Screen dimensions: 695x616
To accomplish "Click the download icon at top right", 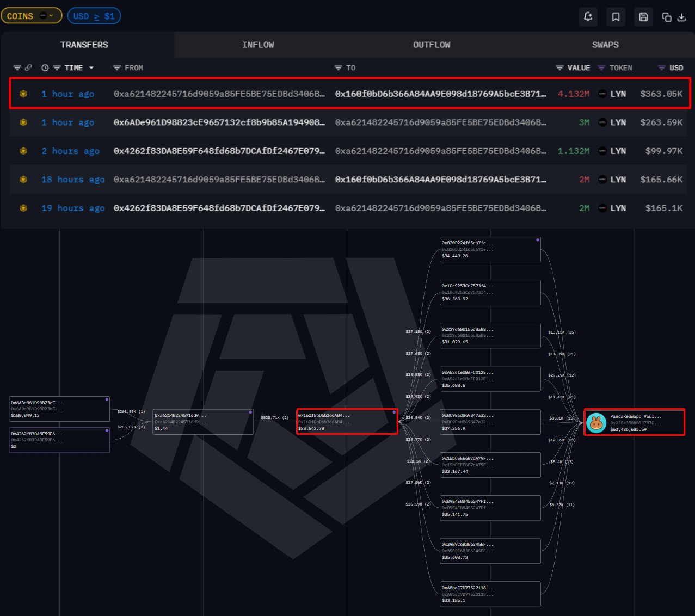I will click(681, 17).
